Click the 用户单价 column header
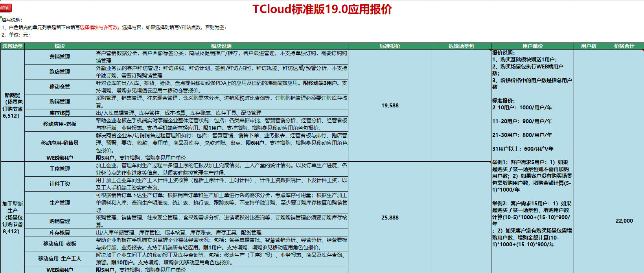Viewport: 644px width, 273px height. 532,46
